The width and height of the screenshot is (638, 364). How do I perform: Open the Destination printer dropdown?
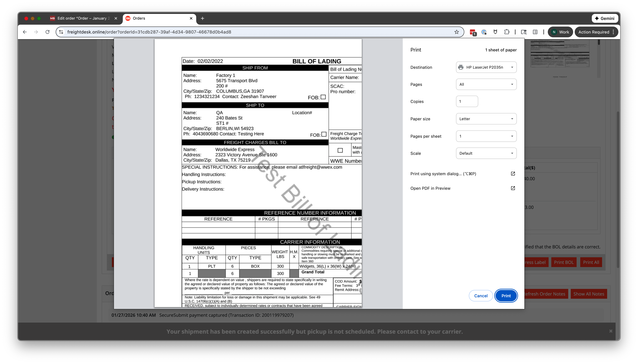point(486,67)
